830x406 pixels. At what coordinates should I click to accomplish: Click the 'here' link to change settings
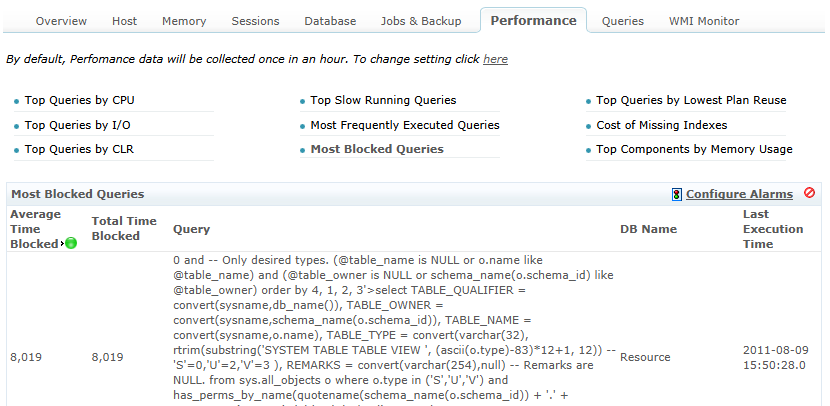click(495, 59)
